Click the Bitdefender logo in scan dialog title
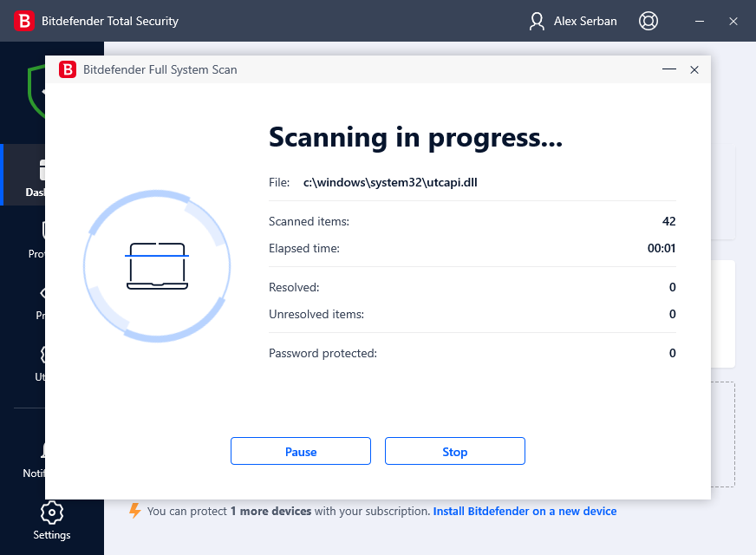The width and height of the screenshot is (756, 555). [68, 69]
